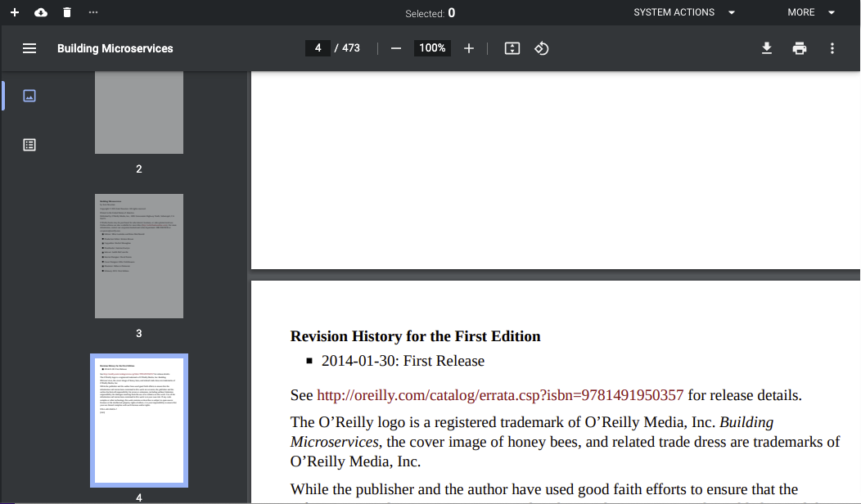This screenshot has height=504, width=861.
Task: Rotate the document counterclockwise
Action: click(541, 48)
